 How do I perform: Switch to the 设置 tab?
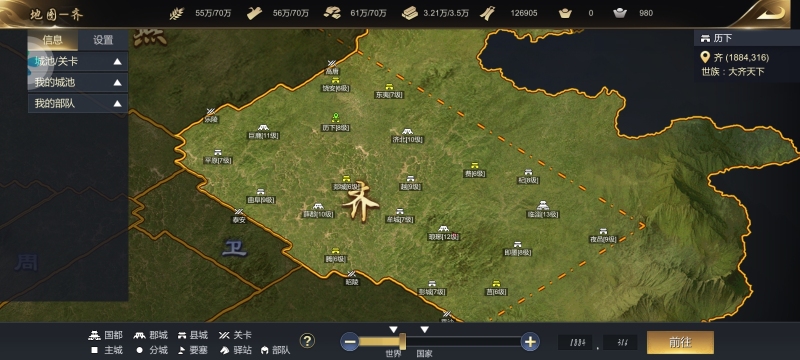point(103,40)
